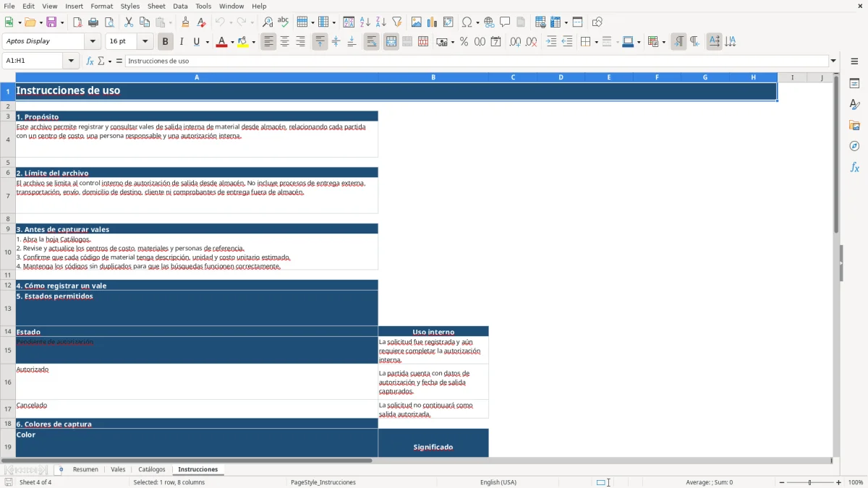Click the formula input line
Screen dimensions: 868x488
[x=477, y=61]
